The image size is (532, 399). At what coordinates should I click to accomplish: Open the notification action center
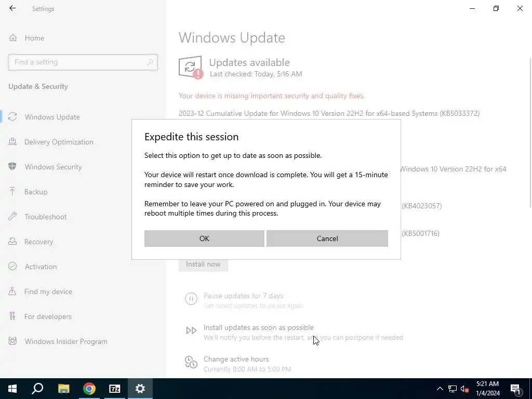pyautogui.click(x=516, y=389)
